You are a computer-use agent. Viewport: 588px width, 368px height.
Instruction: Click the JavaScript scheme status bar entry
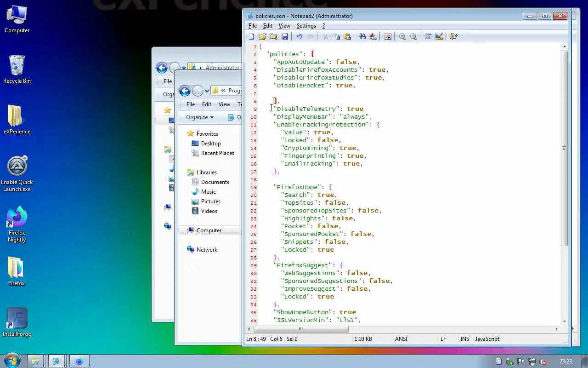click(487, 339)
